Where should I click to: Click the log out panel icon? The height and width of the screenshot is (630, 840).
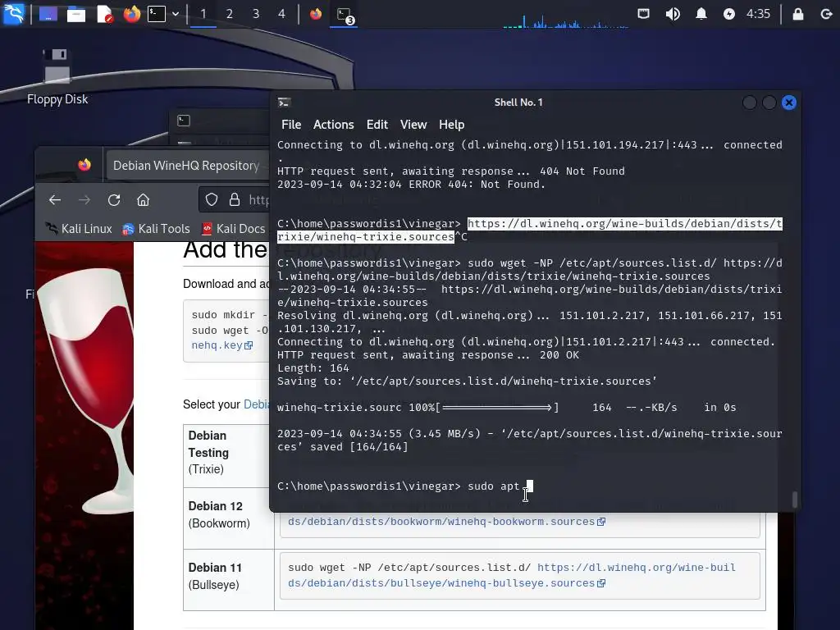coord(825,14)
